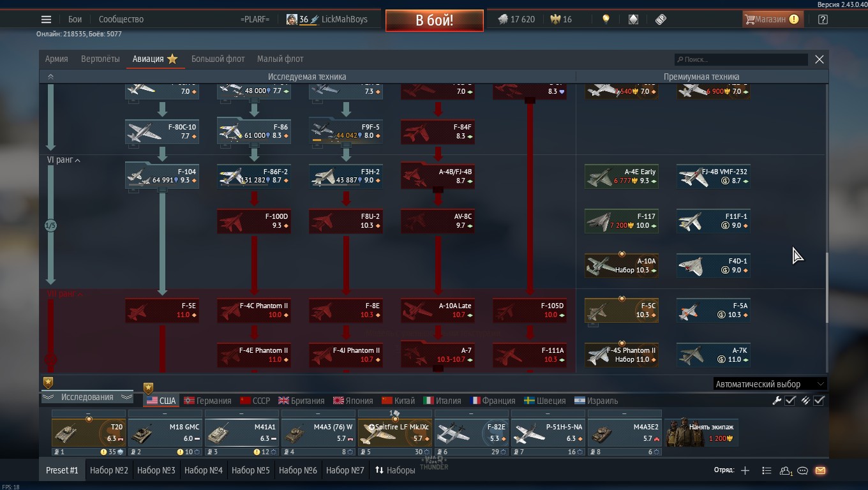Select the T20 crew slot
This screenshot has width=868, height=490.
[88, 433]
